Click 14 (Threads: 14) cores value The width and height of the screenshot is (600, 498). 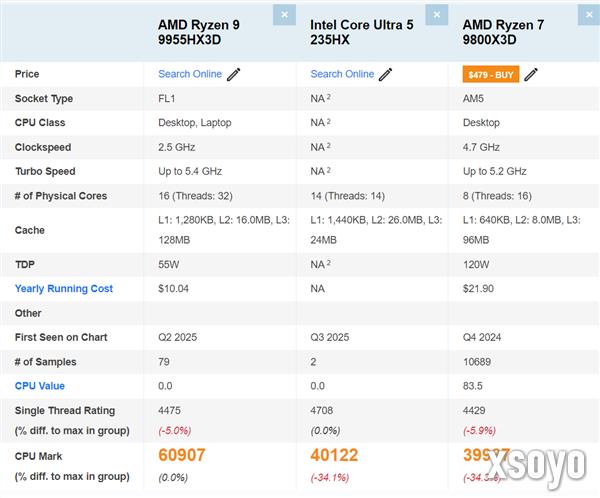click(x=347, y=196)
